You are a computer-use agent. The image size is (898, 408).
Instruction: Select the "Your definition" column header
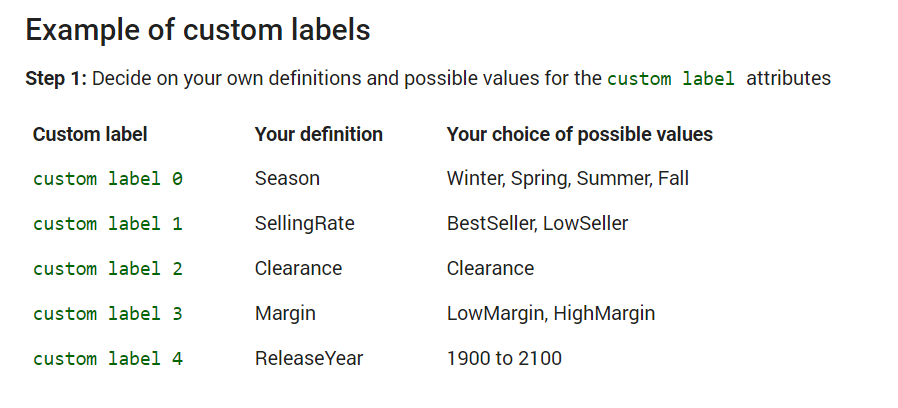[318, 134]
